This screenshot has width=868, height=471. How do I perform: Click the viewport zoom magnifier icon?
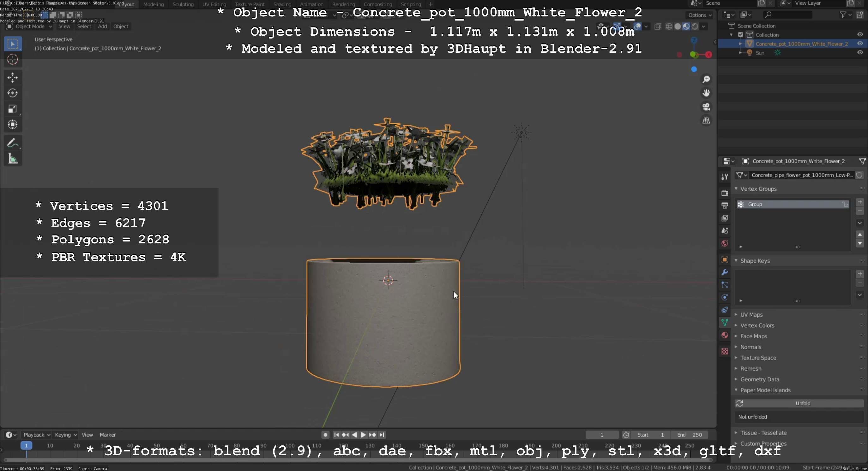[x=706, y=80]
